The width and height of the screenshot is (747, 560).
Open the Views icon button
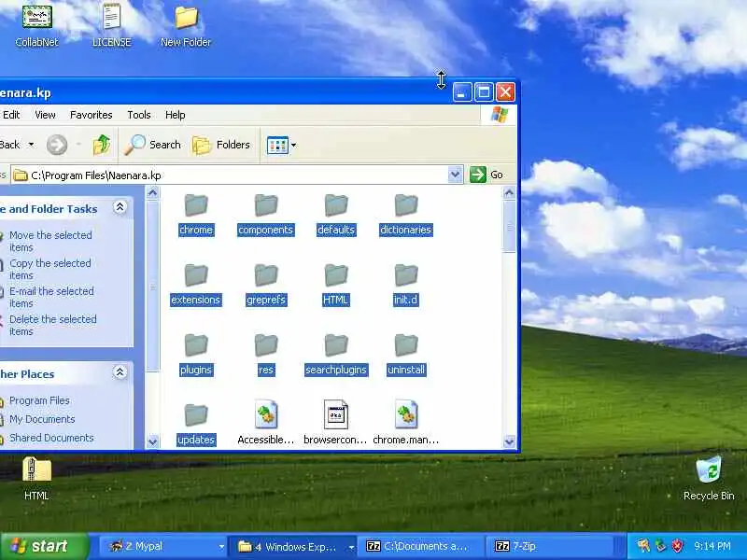pos(277,145)
